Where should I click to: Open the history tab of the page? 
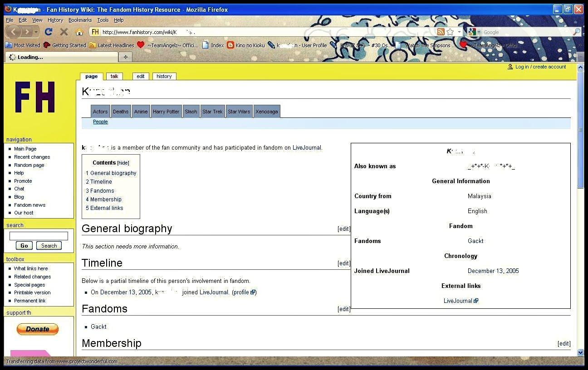coord(164,76)
